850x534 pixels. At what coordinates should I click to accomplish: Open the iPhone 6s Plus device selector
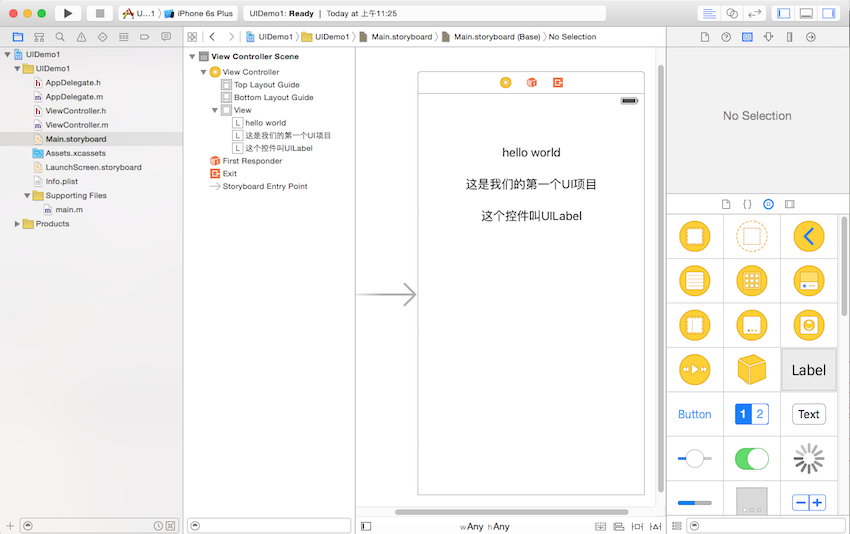coord(203,13)
